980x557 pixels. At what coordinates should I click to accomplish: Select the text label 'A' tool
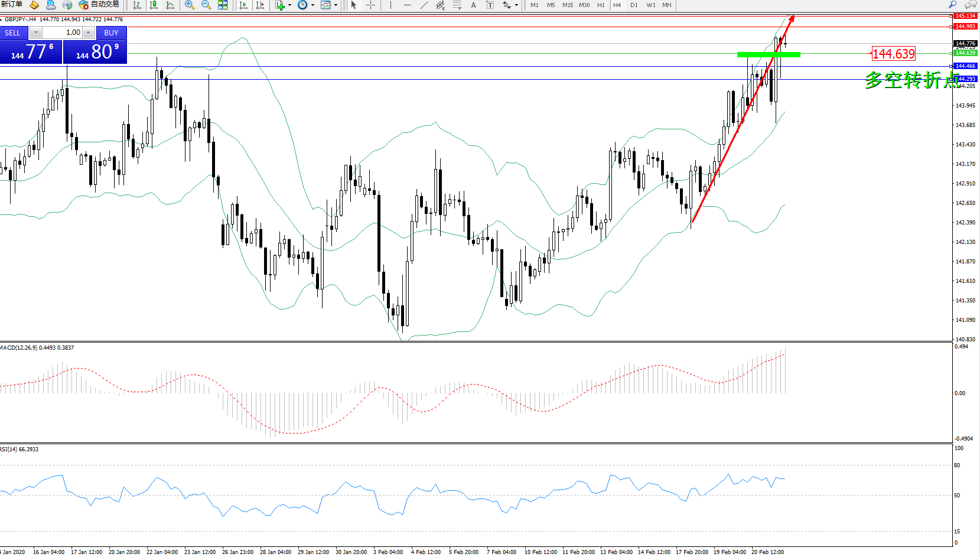[473, 5]
